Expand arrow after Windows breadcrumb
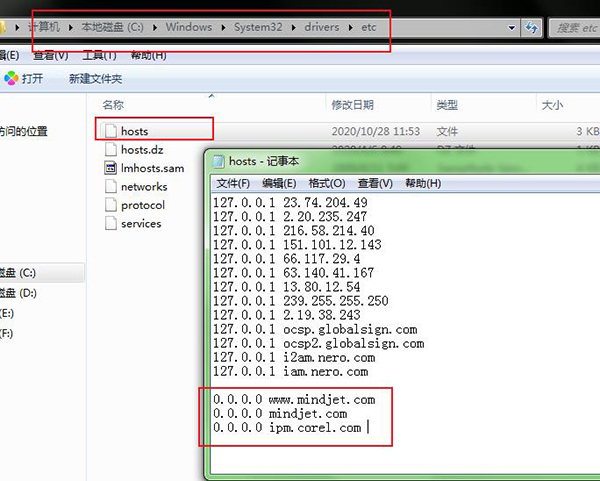The image size is (600, 481). tap(223, 28)
